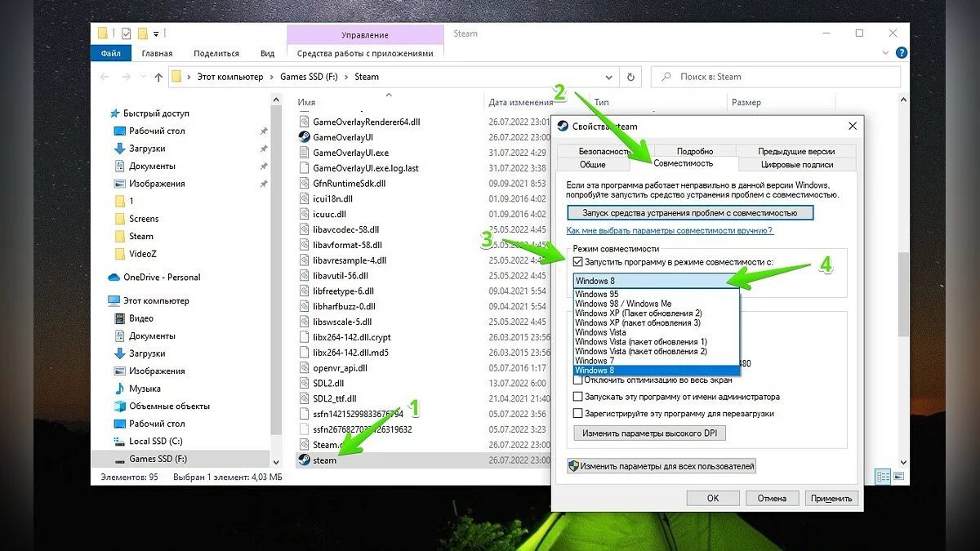
Task: Click the steam application file icon
Action: (x=305, y=460)
